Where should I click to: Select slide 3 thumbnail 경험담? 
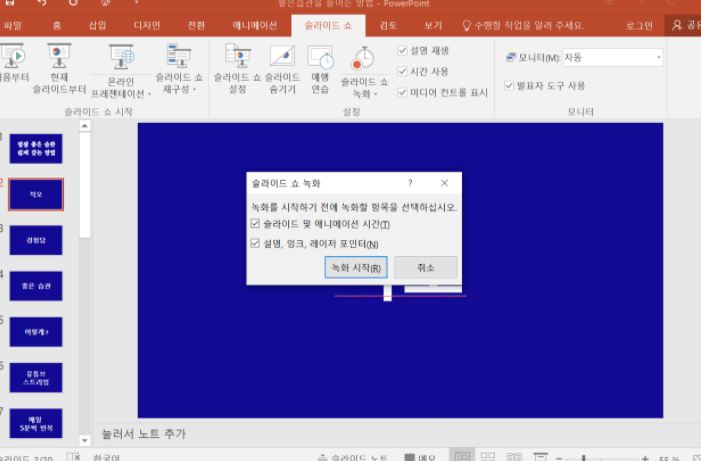tap(36, 240)
